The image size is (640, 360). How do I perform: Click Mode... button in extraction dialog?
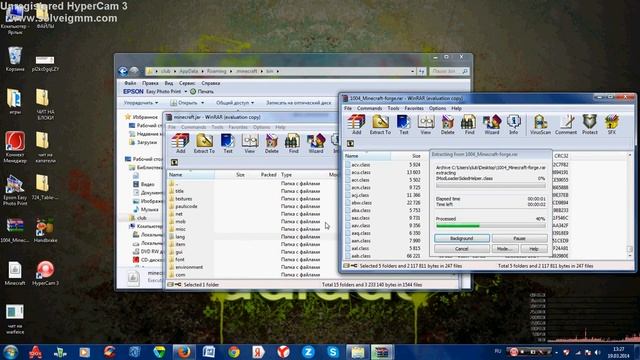pyautogui.click(x=505, y=249)
